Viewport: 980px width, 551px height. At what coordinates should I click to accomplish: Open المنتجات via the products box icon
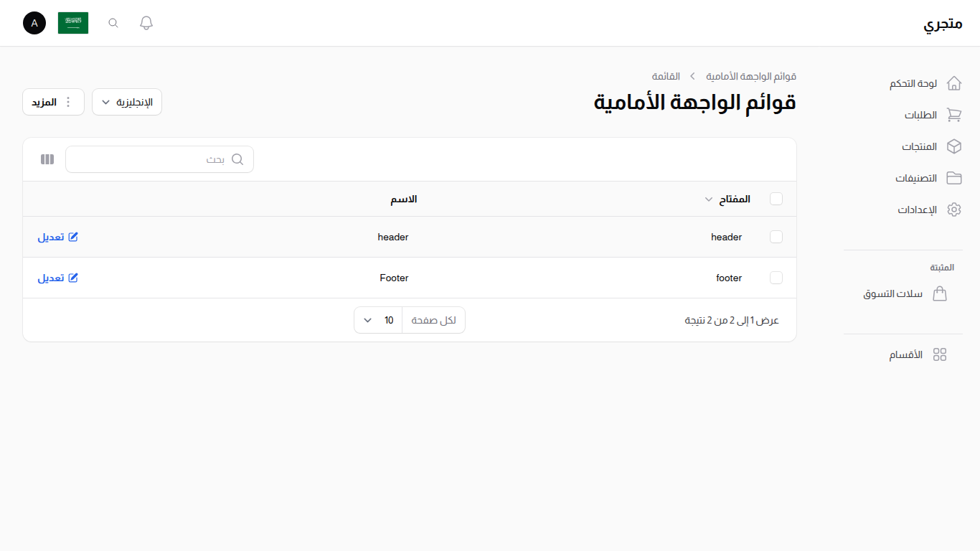(954, 146)
